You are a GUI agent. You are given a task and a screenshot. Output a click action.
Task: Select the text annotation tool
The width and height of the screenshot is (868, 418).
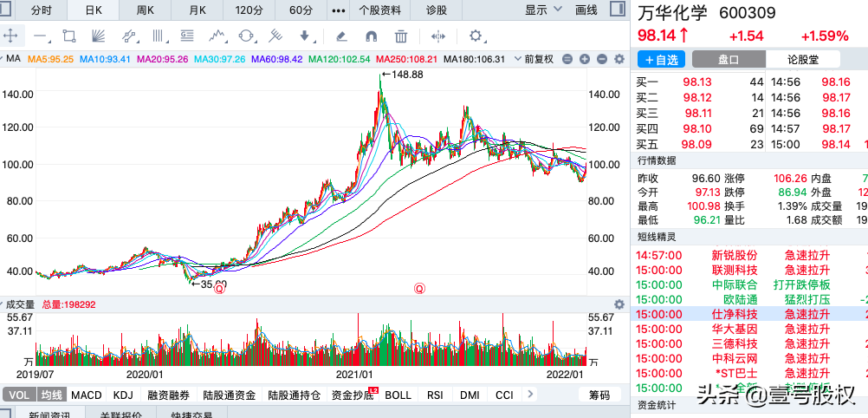pos(188,36)
